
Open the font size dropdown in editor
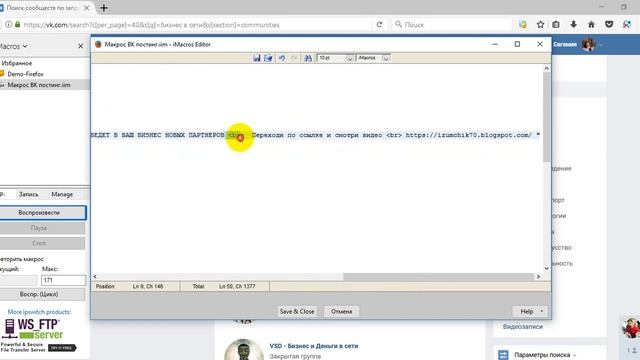click(349, 58)
